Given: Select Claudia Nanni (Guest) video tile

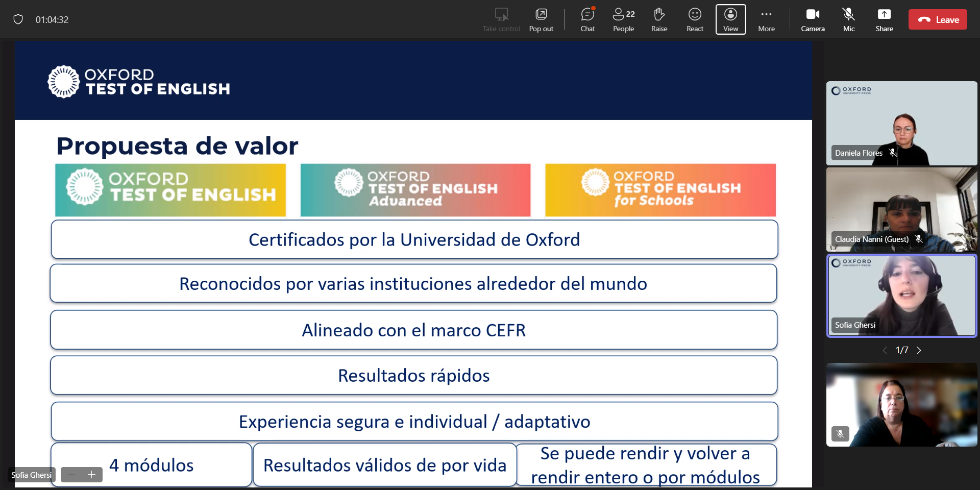Looking at the screenshot, I should (901, 209).
